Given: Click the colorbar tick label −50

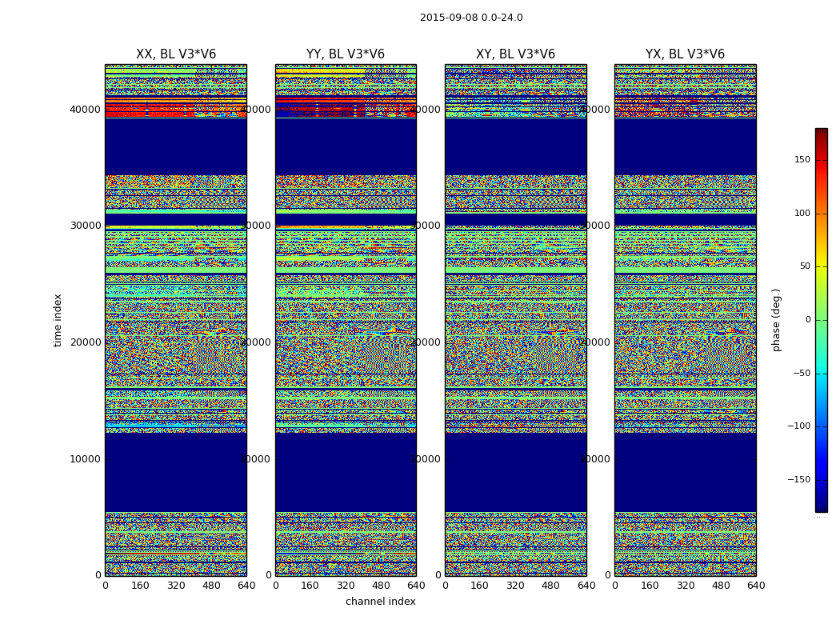Looking at the screenshot, I should pos(802,374).
